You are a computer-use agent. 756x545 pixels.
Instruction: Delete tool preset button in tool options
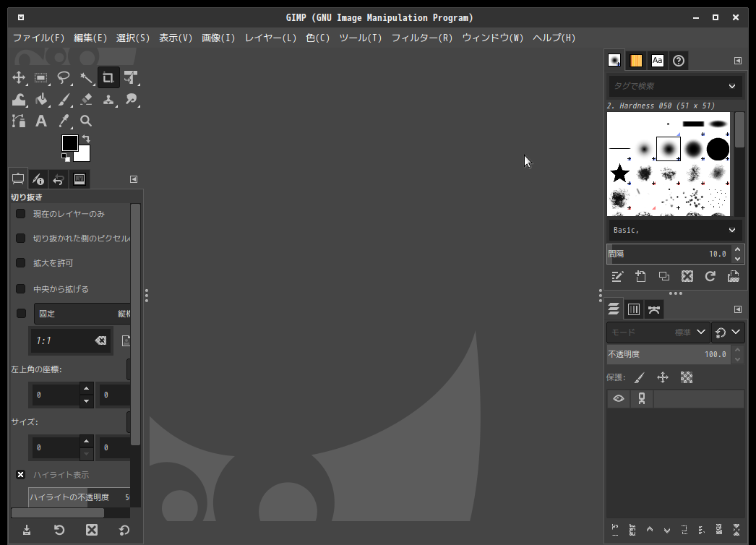pyautogui.click(x=92, y=530)
